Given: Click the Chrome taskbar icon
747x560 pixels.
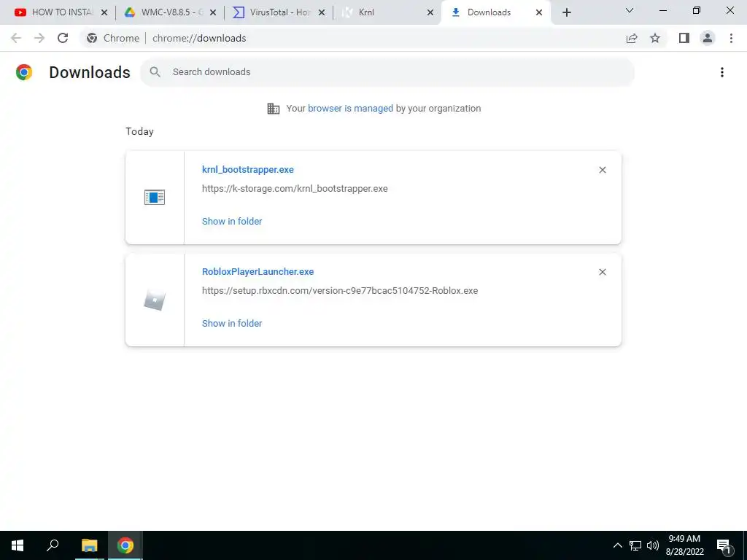Looking at the screenshot, I should (125, 545).
